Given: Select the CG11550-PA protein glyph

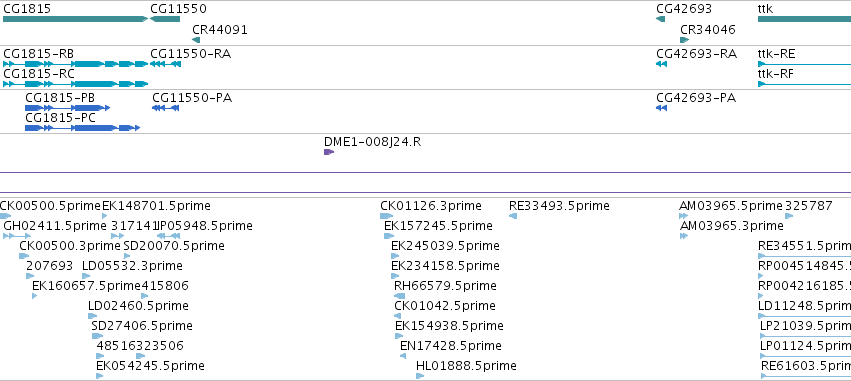Looking at the screenshot, I should click(166, 108).
